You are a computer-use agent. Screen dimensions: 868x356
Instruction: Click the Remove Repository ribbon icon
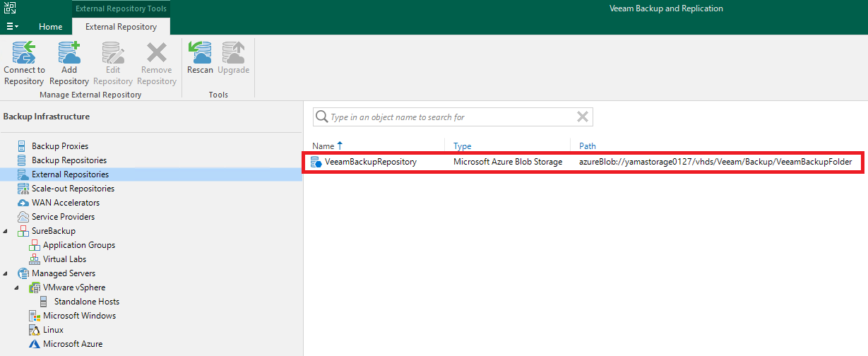[157, 52]
